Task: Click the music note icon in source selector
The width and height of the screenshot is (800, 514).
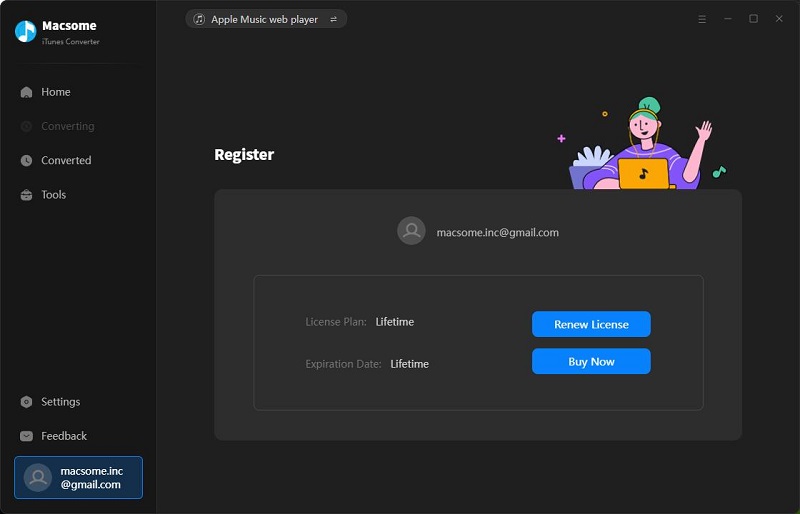Action: coord(199,19)
